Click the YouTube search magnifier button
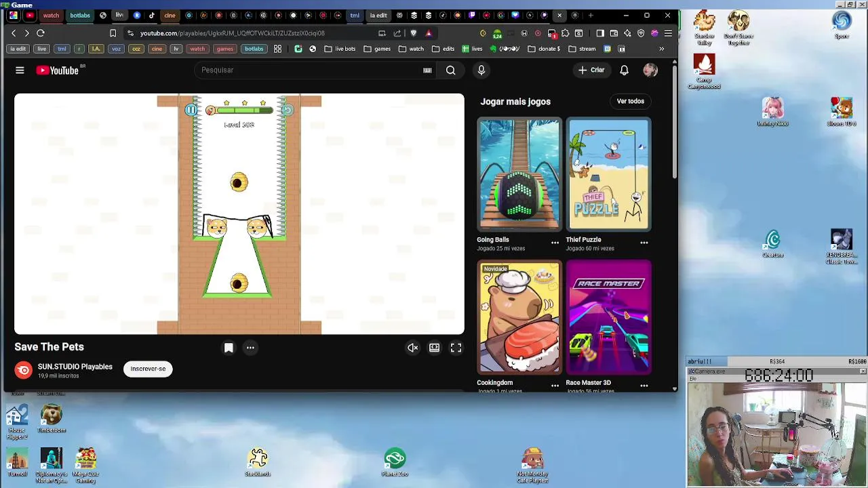868x488 pixels. pos(450,70)
